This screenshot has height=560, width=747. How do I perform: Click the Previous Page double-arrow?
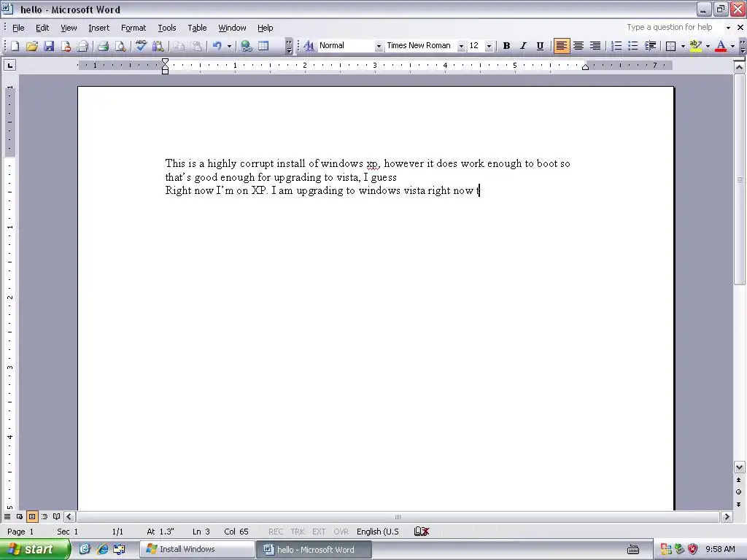(739, 480)
